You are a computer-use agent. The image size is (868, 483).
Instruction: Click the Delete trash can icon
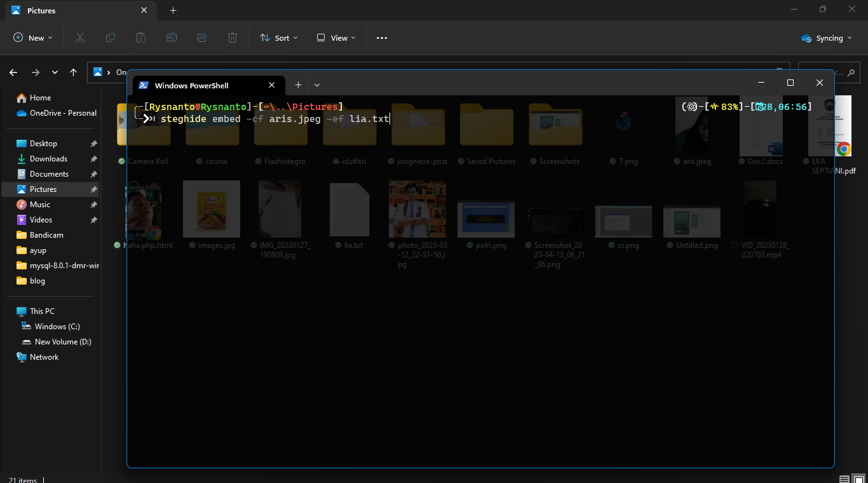233,38
